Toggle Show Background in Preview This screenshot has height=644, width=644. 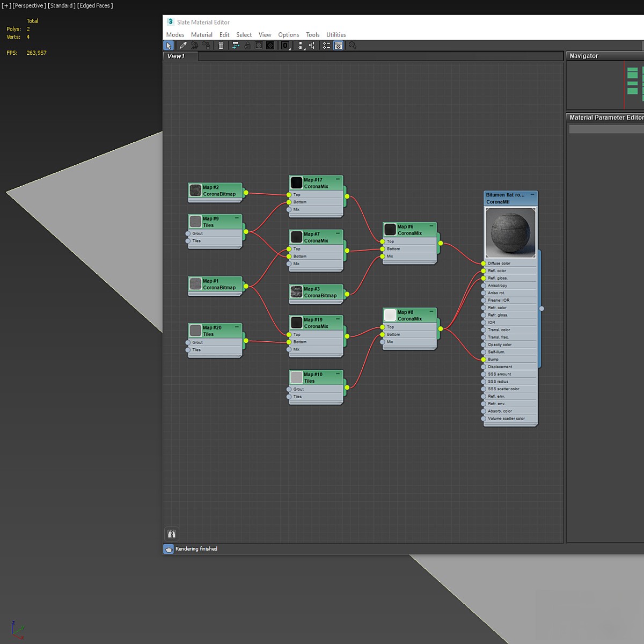coord(270,46)
